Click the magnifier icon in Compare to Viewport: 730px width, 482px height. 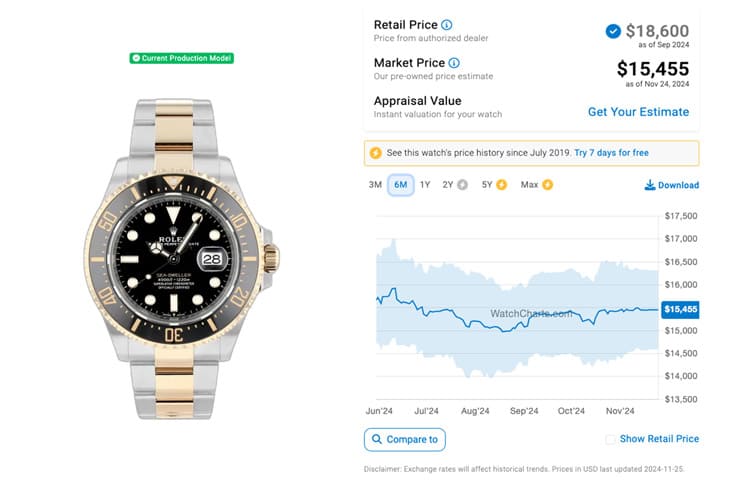click(x=377, y=439)
